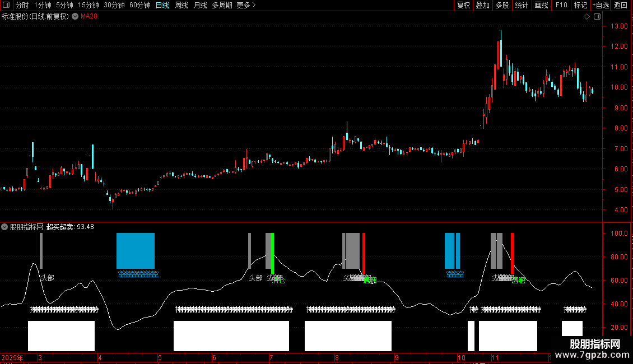633x364 pixels.
Task: Click the 叠加 overlay button
Action: (482, 5)
